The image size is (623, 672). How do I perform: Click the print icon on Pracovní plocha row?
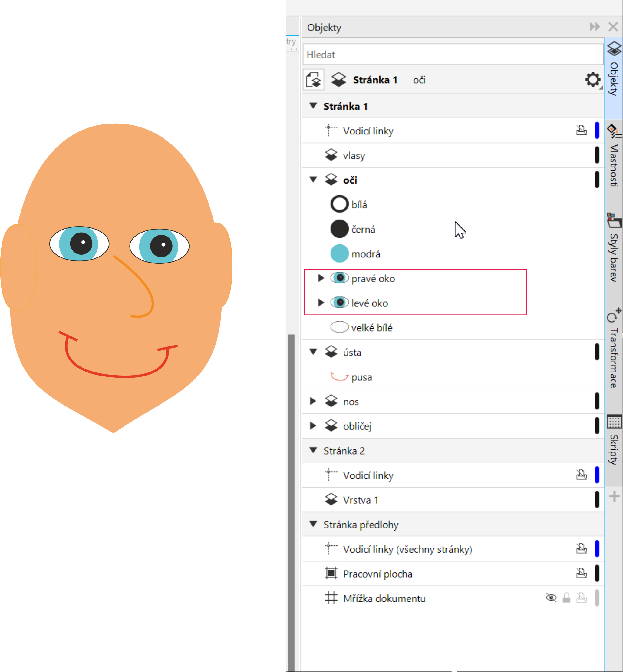pos(581,573)
